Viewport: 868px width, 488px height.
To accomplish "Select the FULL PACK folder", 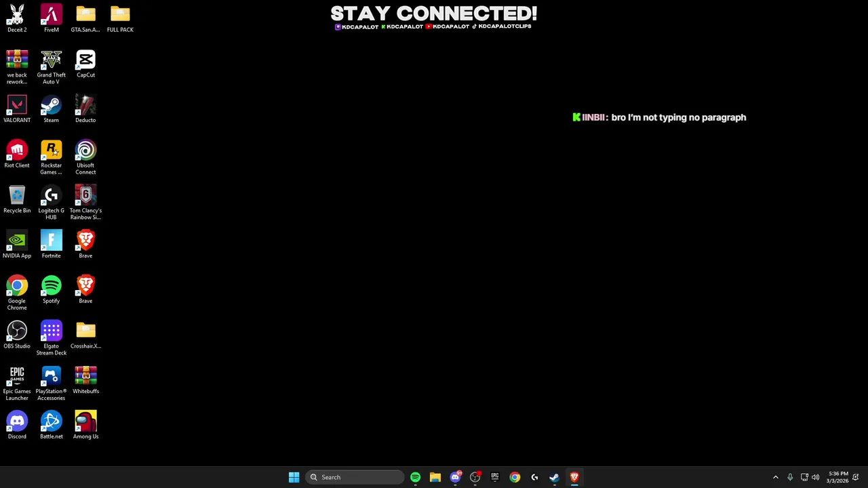I will pyautogui.click(x=120, y=18).
